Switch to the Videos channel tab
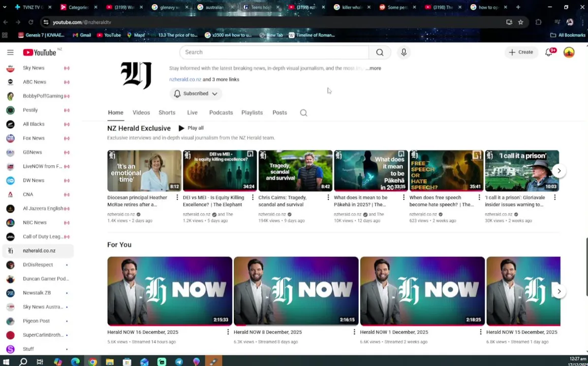 pos(141,112)
